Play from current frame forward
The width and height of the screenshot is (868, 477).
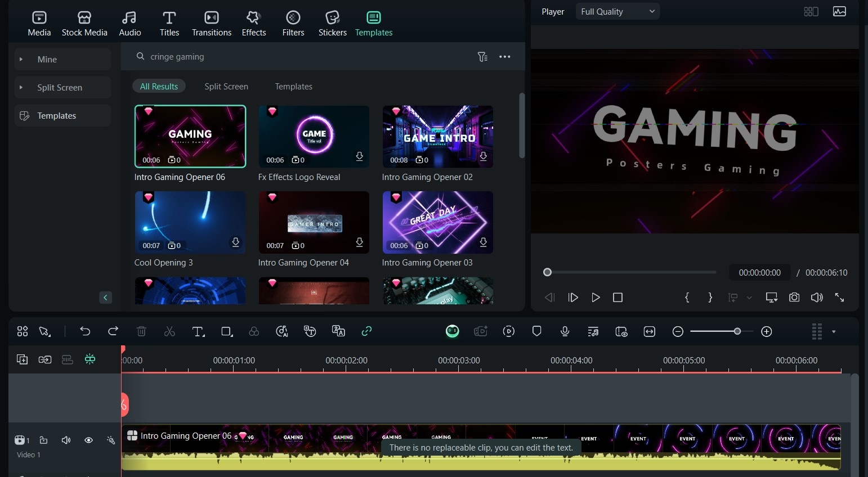click(573, 298)
